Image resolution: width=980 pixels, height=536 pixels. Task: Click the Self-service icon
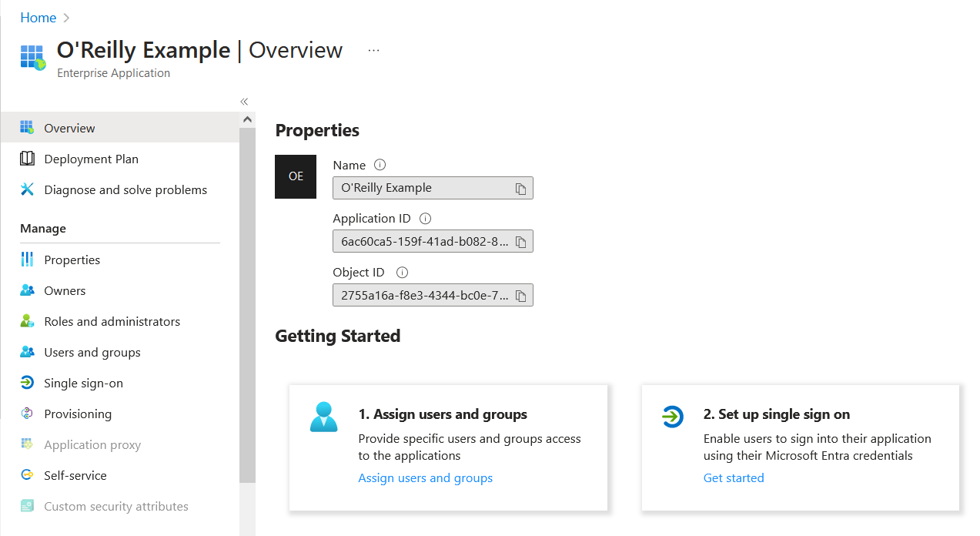click(x=27, y=475)
